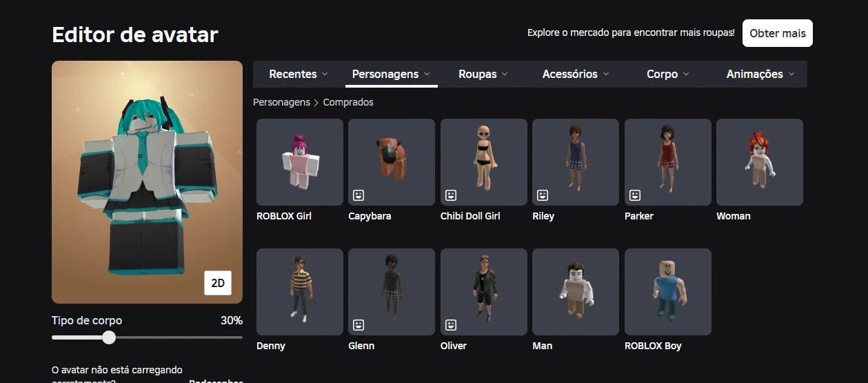The width and height of the screenshot is (868, 383).
Task: Click the Woman name label
Action: [x=734, y=216]
